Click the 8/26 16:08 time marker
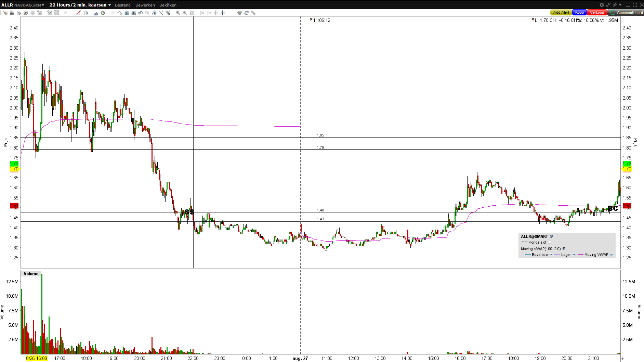Screen dimensions: 644x362 tap(37, 358)
